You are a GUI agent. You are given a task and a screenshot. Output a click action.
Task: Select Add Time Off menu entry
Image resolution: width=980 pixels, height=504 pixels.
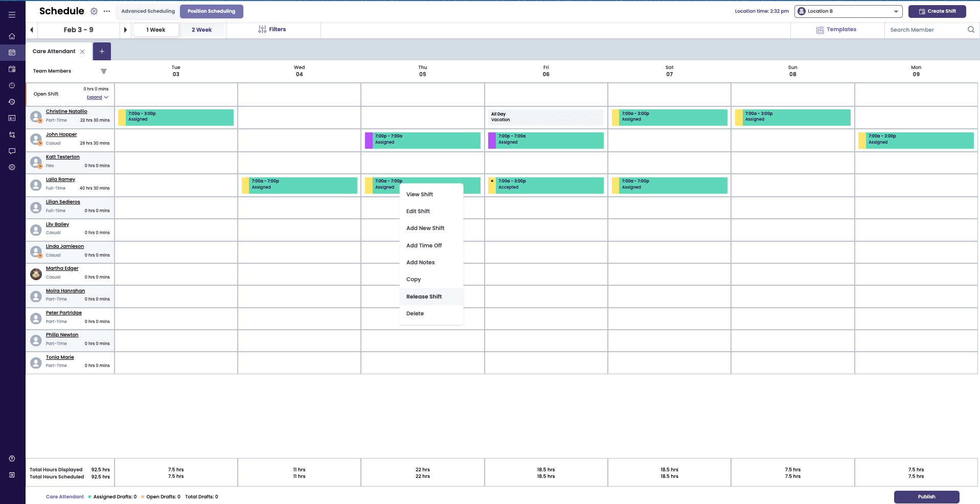click(424, 245)
